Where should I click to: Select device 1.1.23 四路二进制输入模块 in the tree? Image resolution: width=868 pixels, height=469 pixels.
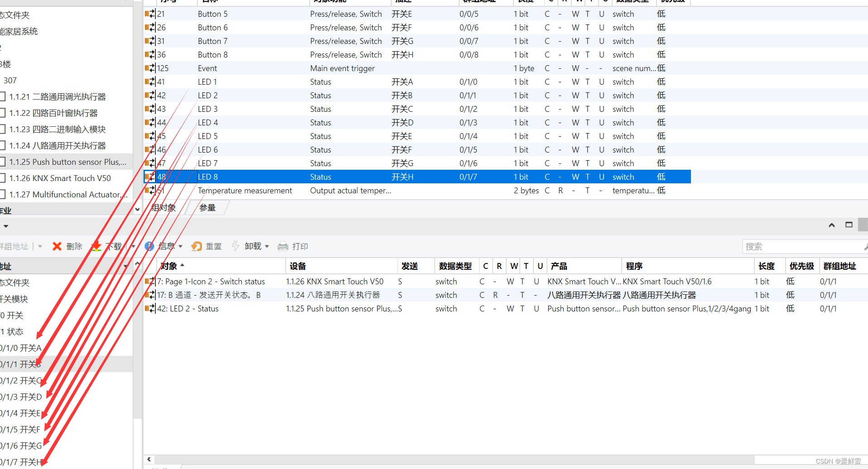(58, 129)
